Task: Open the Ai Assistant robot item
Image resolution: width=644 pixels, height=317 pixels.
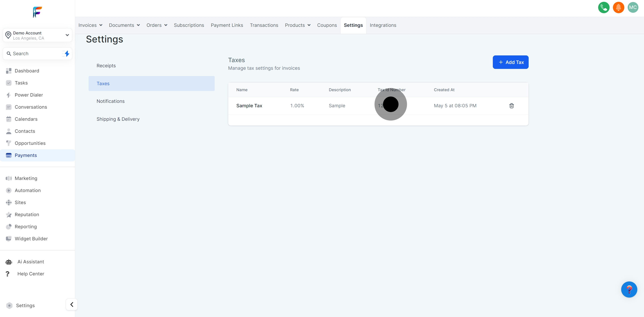Action: point(30,262)
